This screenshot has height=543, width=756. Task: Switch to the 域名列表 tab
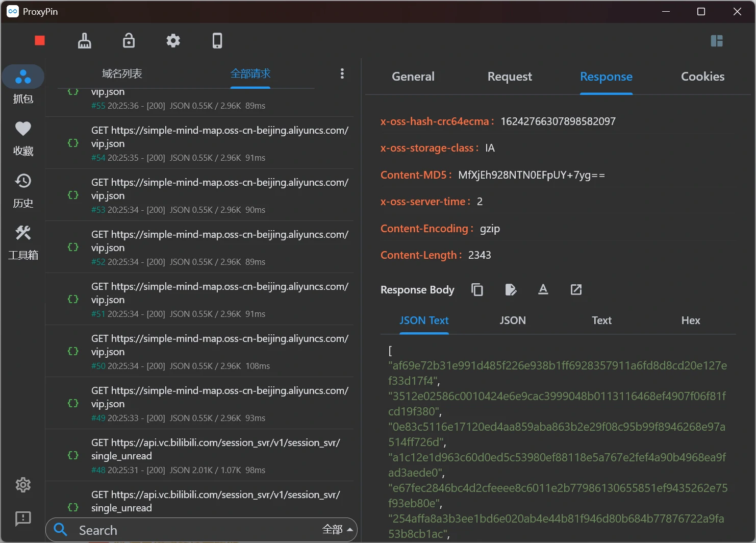point(122,73)
